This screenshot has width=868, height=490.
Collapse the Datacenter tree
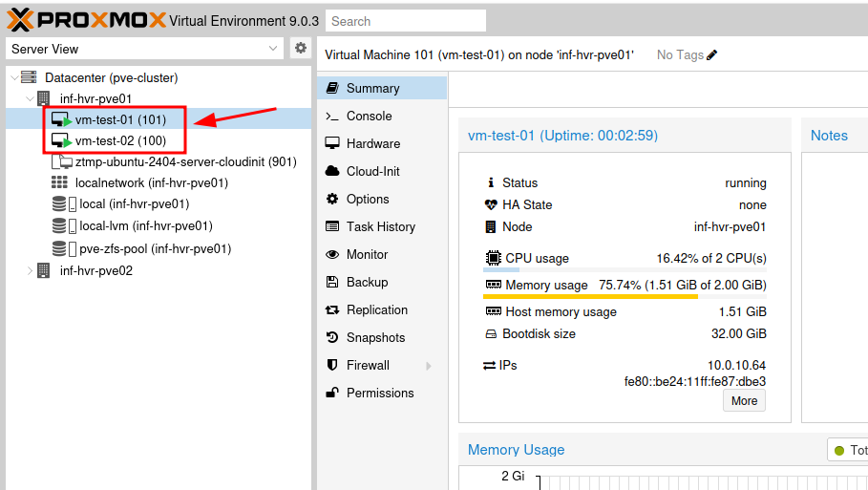13,77
